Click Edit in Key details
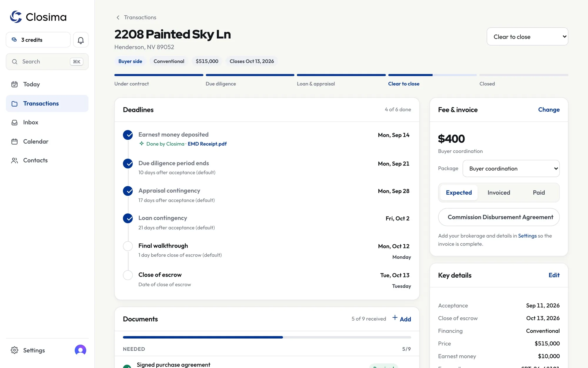Image resolution: width=588 pixels, height=368 pixels. tap(554, 275)
